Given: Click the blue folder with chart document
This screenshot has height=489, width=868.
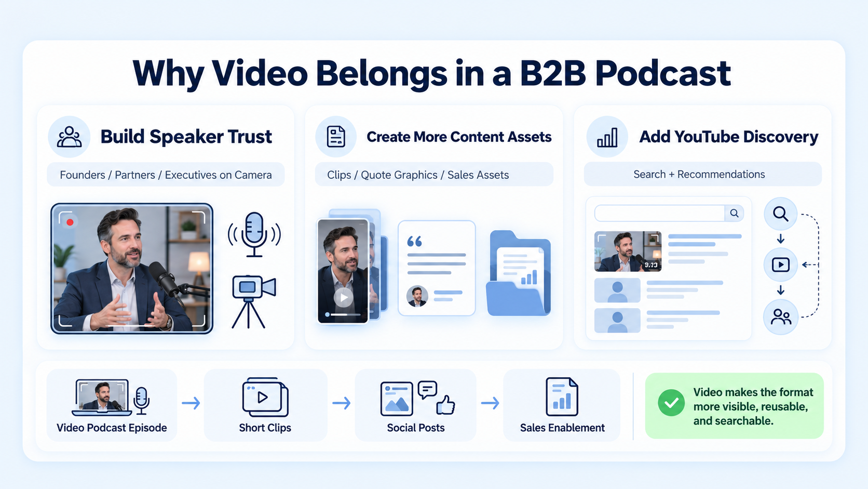Looking at the screenshot, I should coord(518,273).
